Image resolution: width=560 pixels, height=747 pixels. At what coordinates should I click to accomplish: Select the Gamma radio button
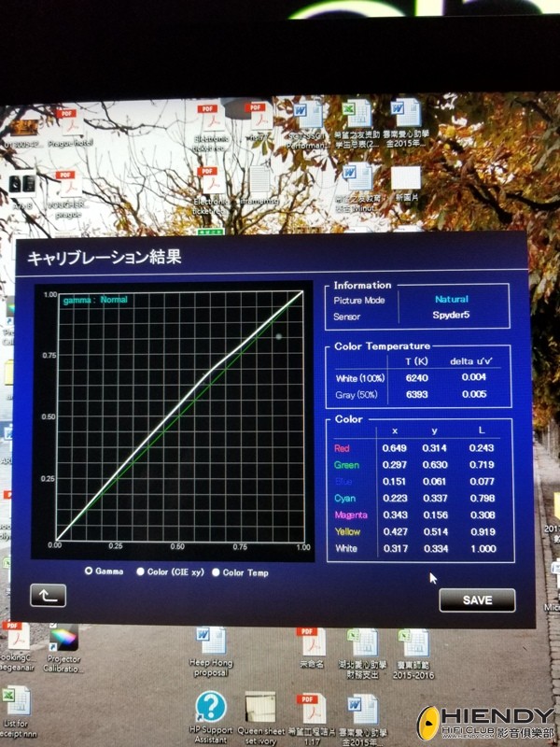[x=89, y=571]
